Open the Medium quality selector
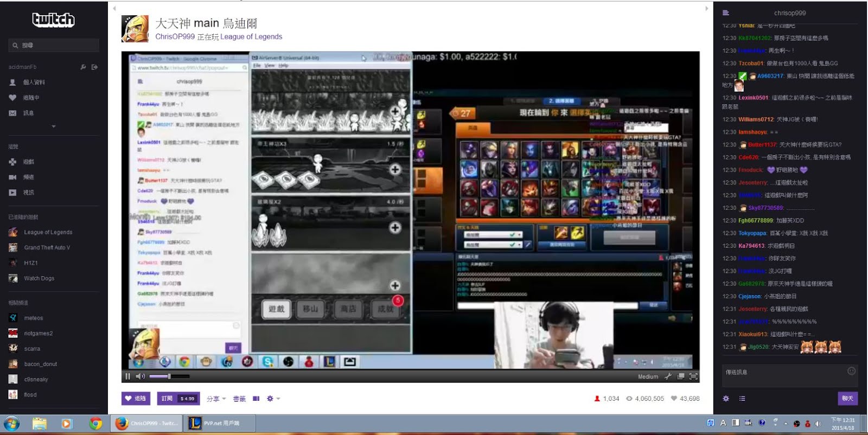This screenshot has width=868, height=435. (x=648, y=376)
